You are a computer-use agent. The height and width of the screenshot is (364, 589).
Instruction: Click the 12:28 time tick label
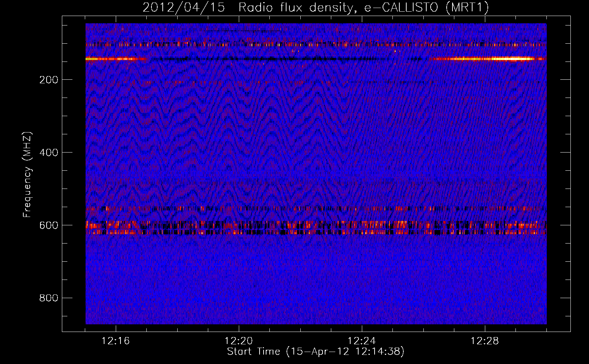coord(485,341)
